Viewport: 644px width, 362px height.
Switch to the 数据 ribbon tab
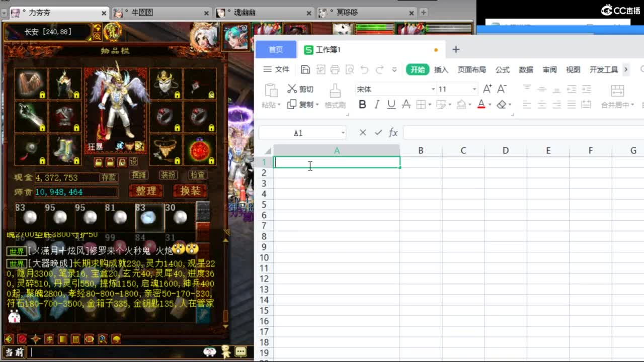click(526, 69)
